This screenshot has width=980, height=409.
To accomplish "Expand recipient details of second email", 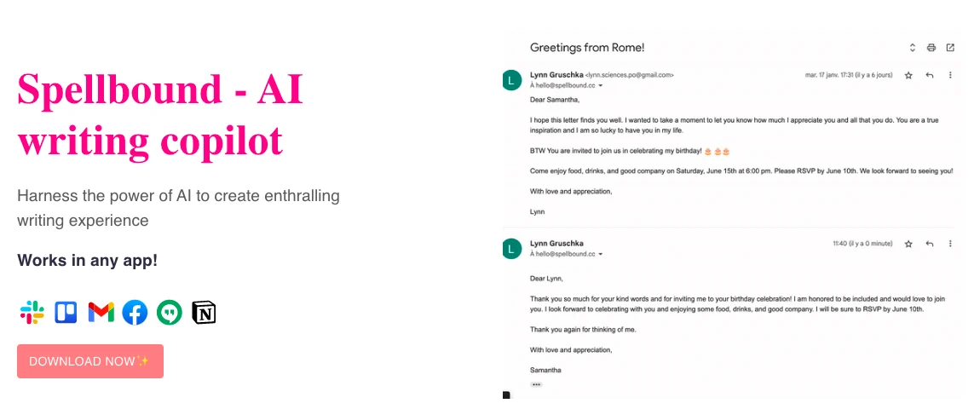I will pos(601,255).
